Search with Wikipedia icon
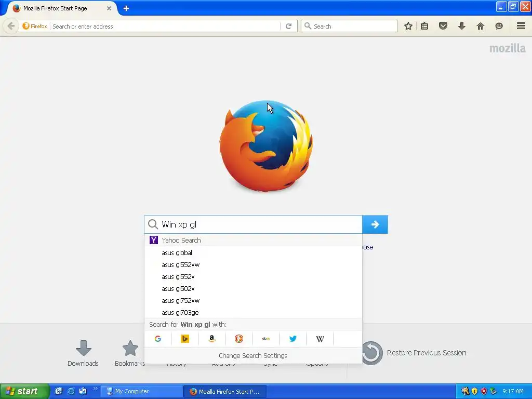The width and height of the screenshot is (532, 399). [320, 339]
